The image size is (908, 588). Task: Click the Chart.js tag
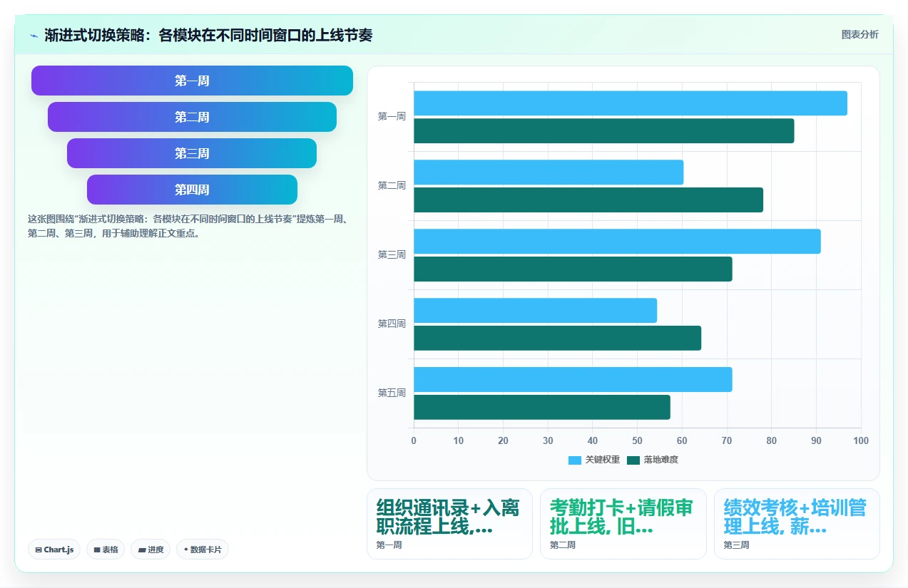[54, 550]
